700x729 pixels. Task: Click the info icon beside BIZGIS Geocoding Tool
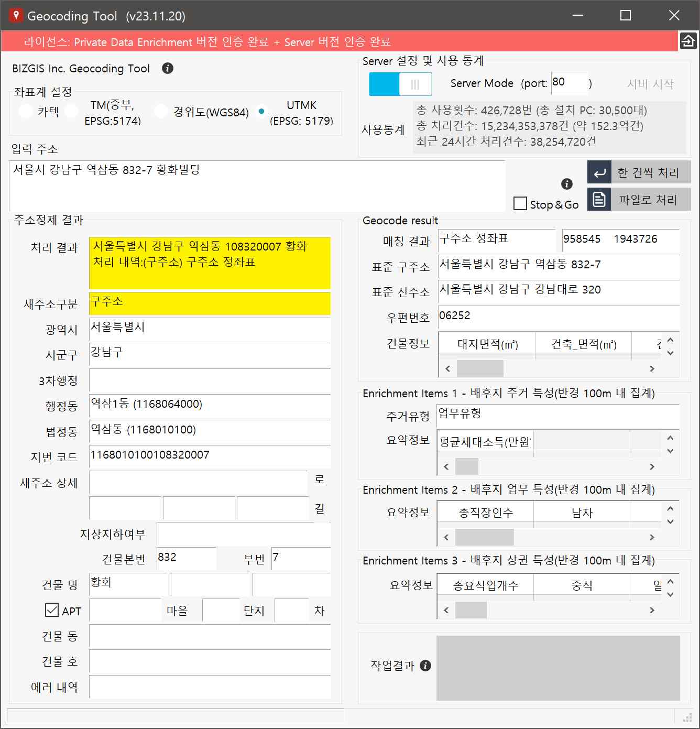[168, 68]
